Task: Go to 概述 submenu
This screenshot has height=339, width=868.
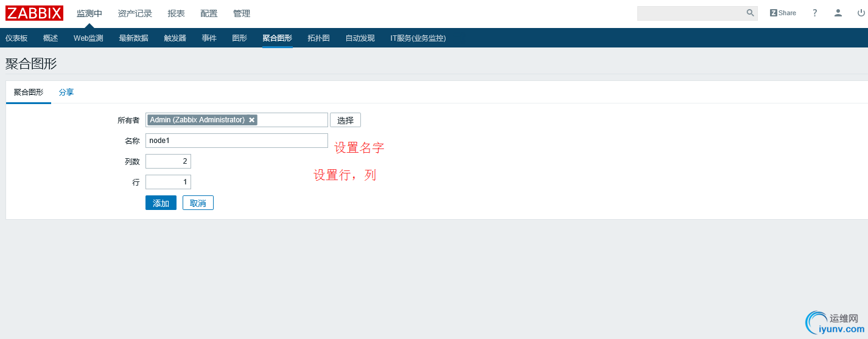Action: click(51, 38)
